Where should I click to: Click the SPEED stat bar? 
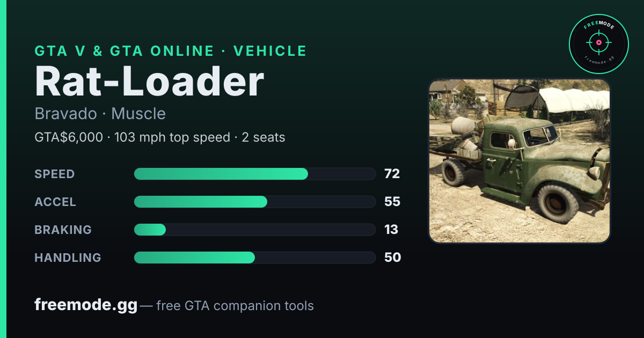(x=254, y=174)
